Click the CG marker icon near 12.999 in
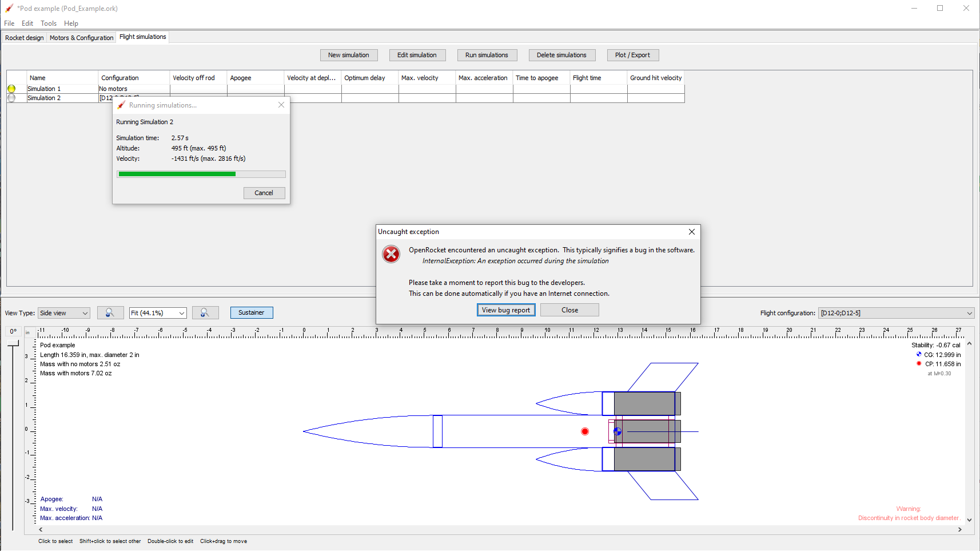Screen dimensions: 980x551 pyautogui.click(x=918, y=355)
